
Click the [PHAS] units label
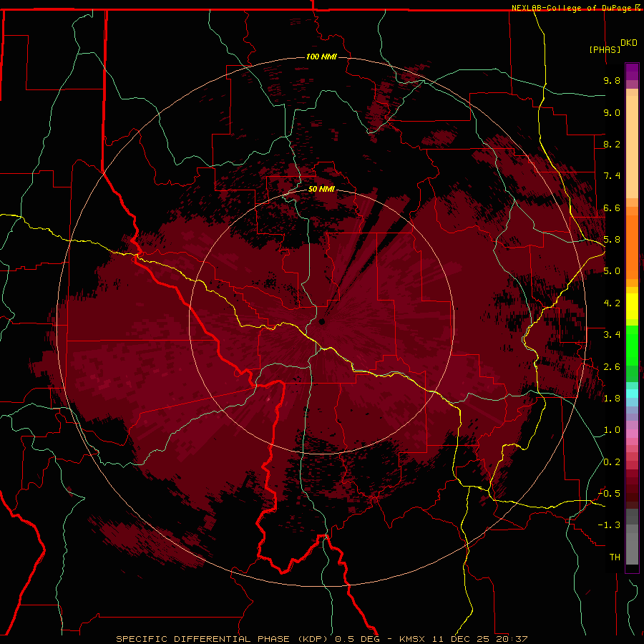pyautogui.click(x=605, y=49)
